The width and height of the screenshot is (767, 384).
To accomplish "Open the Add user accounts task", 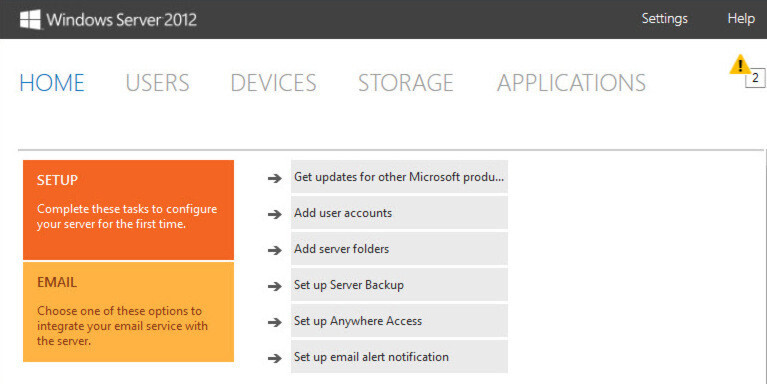I will pyautogui.click(x=399, y=213).
